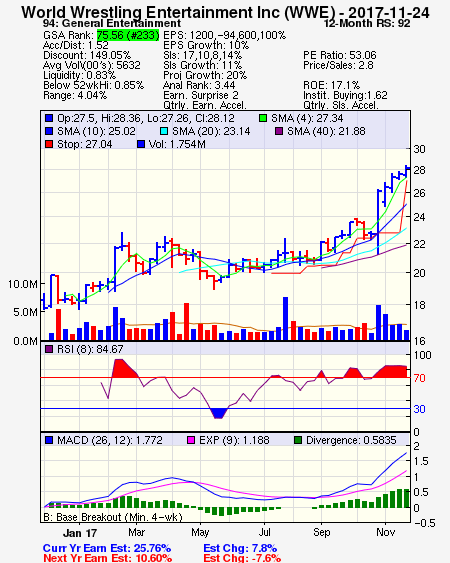Click the Op/Hi/Lo/Cl price readout
Viewport: 450px width, 563px height.
[146, 118]
